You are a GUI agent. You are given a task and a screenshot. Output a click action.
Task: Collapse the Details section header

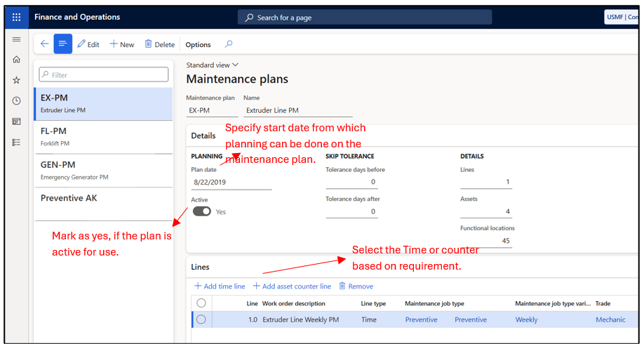point(203,135)
